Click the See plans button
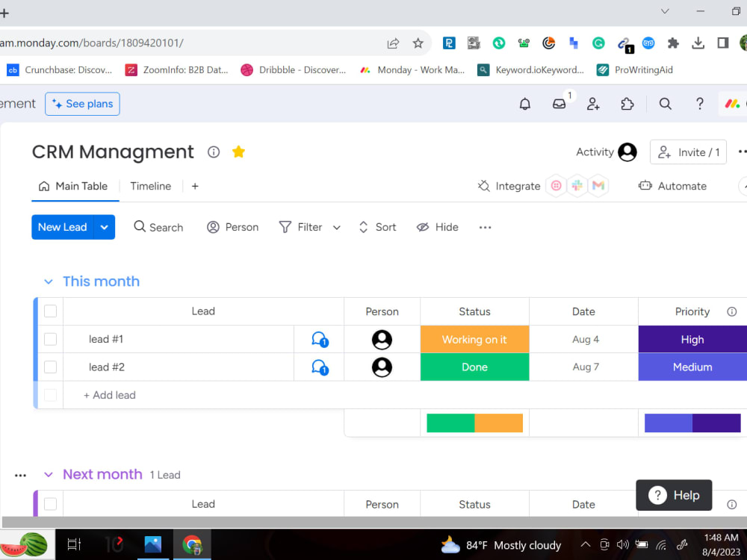Screen dimensions: 747x560 click(82, 104)
